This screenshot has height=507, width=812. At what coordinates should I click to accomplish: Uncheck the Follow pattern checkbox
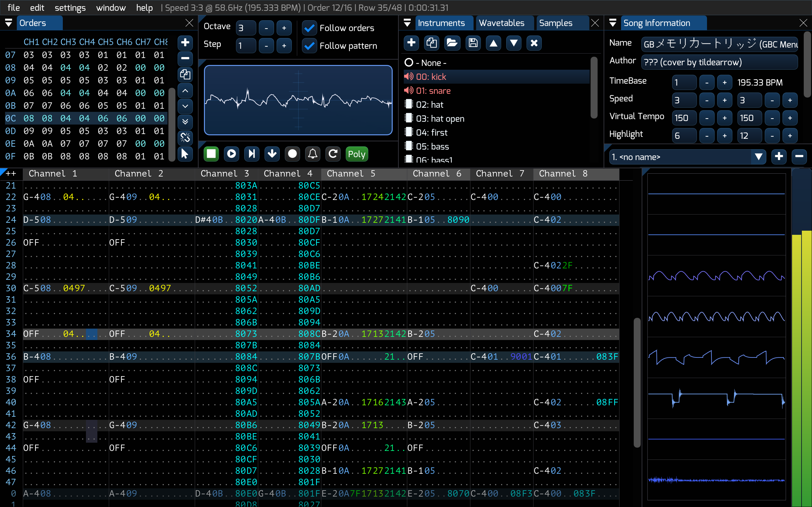pos(309,46)
